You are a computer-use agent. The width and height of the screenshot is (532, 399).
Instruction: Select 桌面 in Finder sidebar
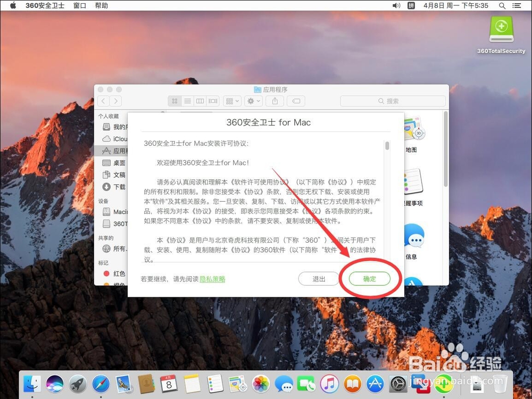click(112, 163)
